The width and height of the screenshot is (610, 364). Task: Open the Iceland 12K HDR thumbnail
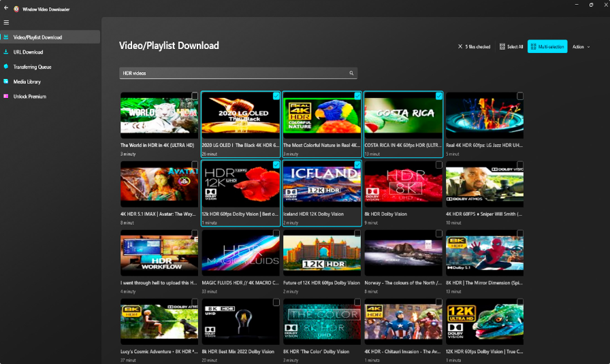point(322,184)
